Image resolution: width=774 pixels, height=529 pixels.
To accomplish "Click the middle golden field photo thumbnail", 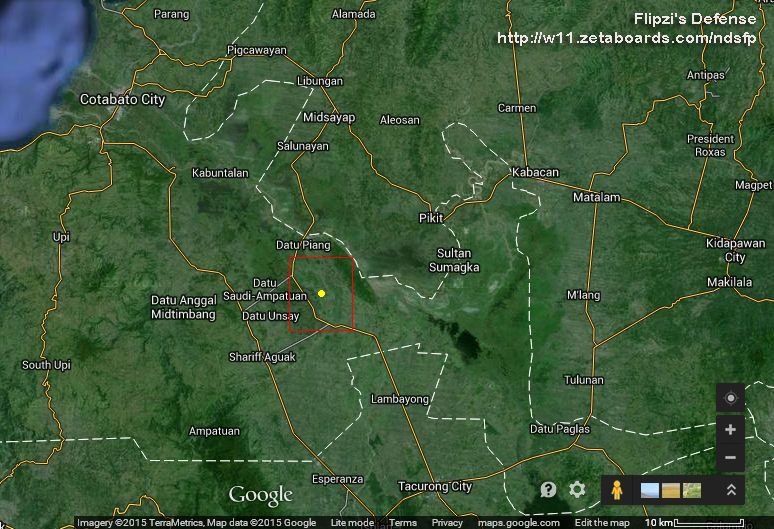I will tap(670, 490).
